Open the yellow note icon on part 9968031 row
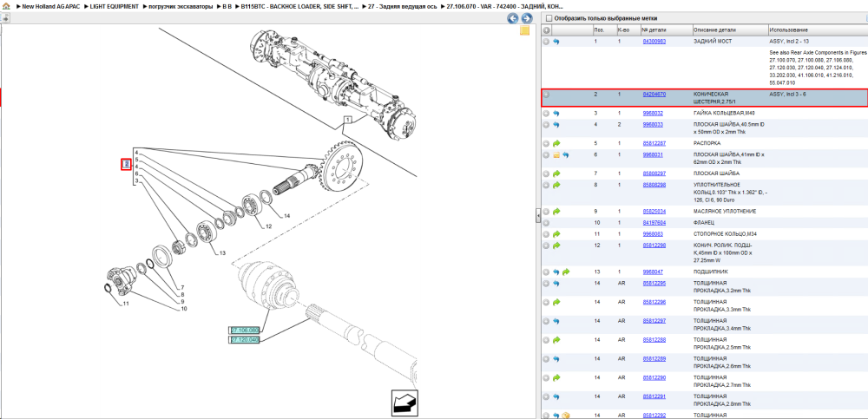Viewport: 868px width, 419px height. tap(556, 155)
